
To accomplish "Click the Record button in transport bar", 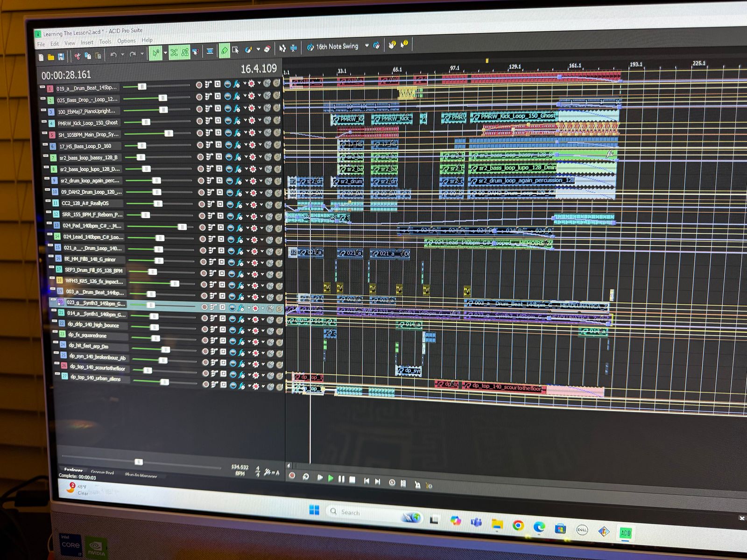I will click(292, 476).
